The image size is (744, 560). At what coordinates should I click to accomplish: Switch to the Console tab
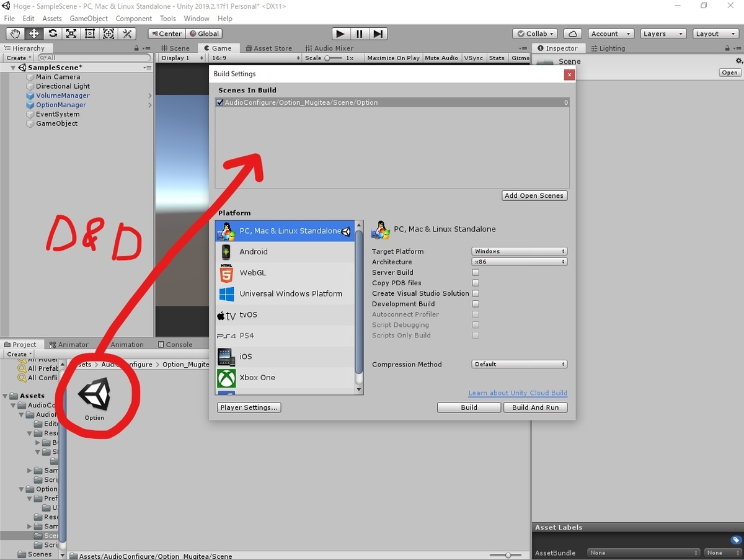coord(175,344)
